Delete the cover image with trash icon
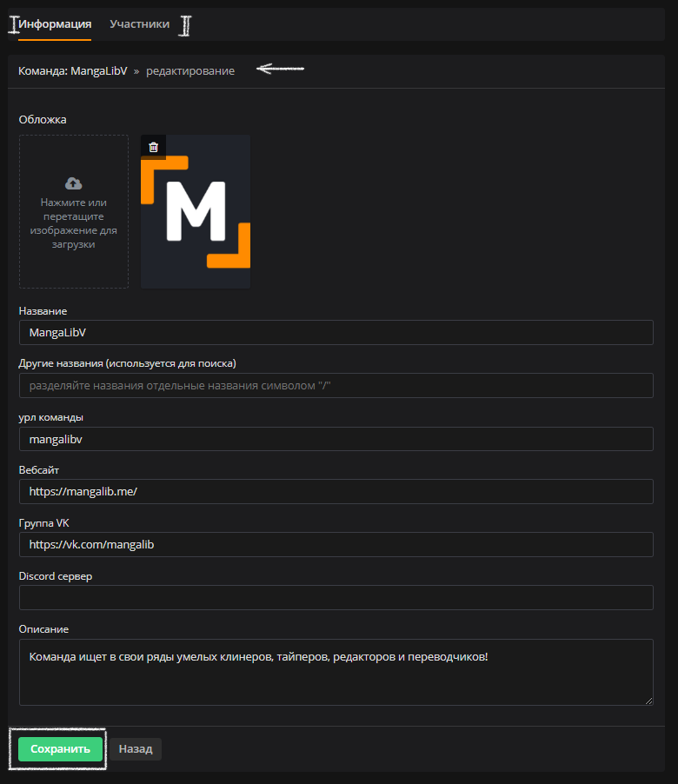Viewport: 678px width, 784px height. click(x=154, y=147)
